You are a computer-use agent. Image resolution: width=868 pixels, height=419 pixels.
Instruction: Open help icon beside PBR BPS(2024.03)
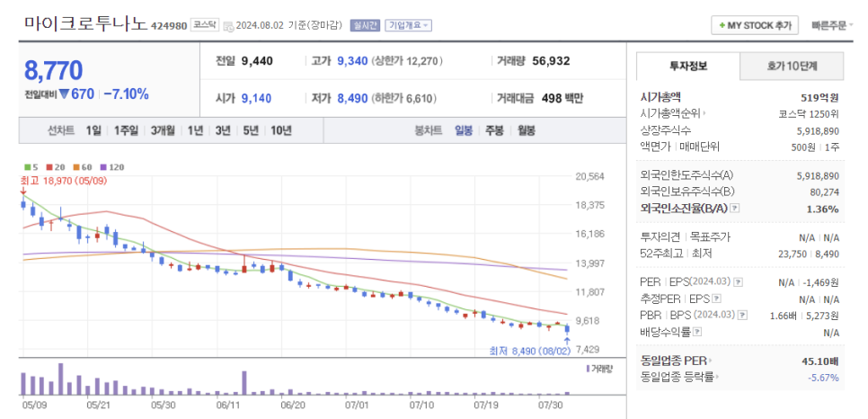coord(743,315)
